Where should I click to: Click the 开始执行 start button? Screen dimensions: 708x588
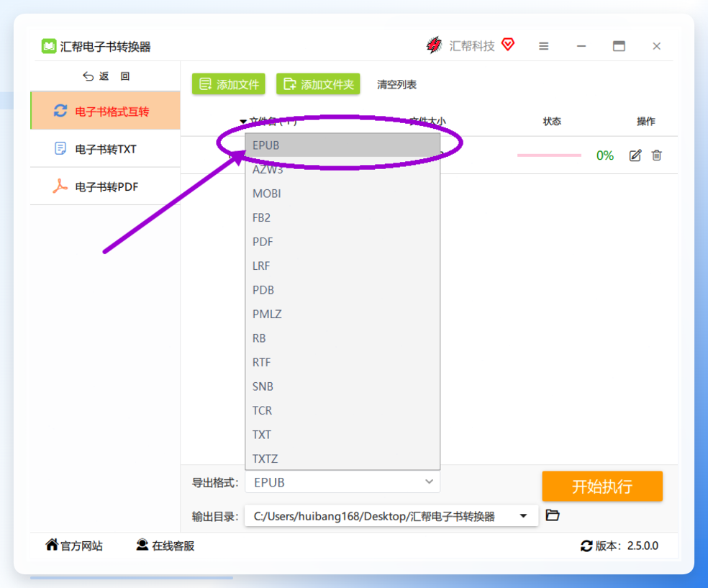coord(602,486)
